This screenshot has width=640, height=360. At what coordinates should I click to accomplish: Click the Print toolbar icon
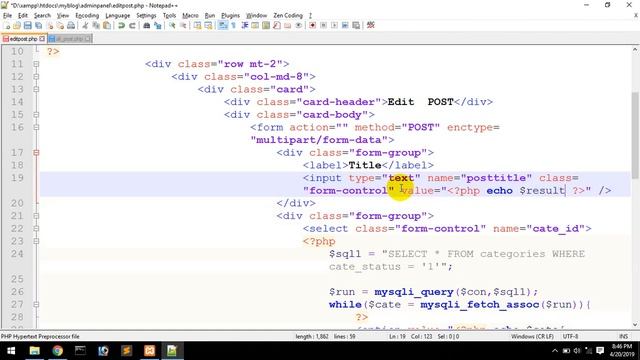(x=71, y=25)
